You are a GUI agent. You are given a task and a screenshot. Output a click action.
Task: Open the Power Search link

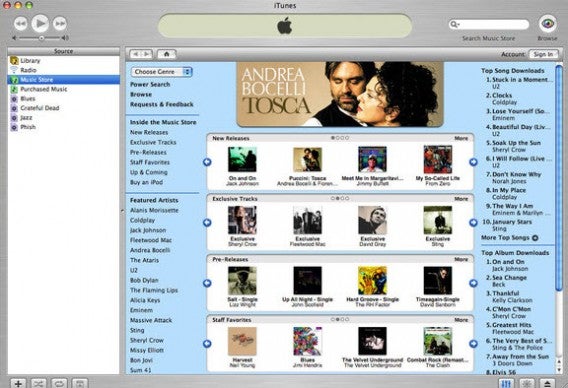click(150, 84)
